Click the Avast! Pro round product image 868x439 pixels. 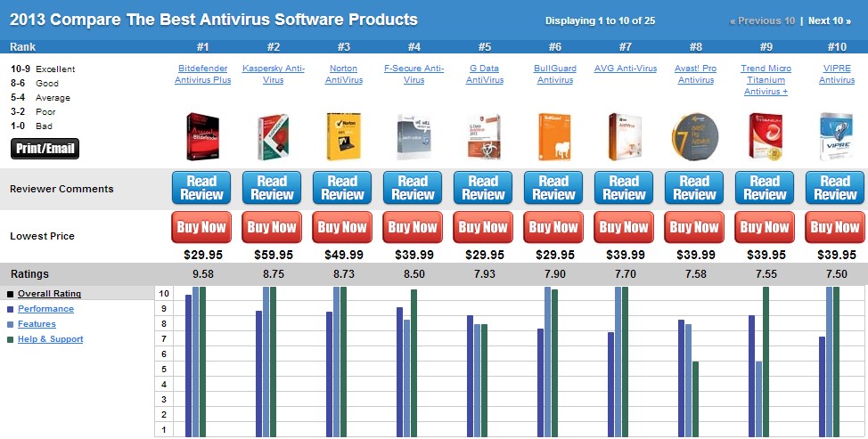(x=695, y=136)
